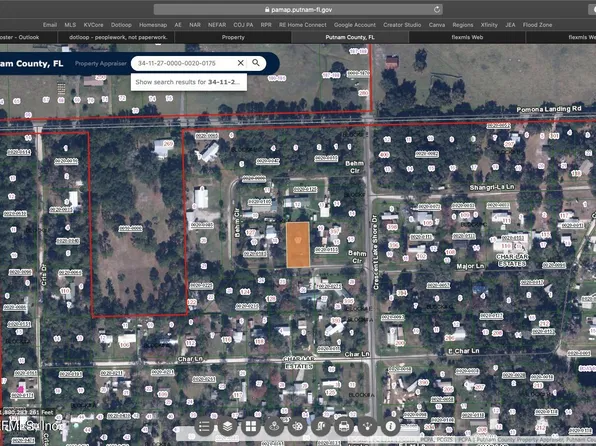Click the Major Ln road label
This screenshot has width=596, height=446.
pos(470,266)
